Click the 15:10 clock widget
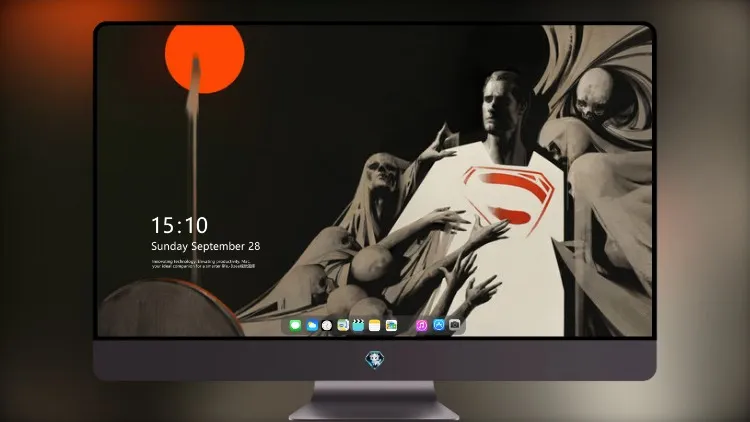 point(179,225)
